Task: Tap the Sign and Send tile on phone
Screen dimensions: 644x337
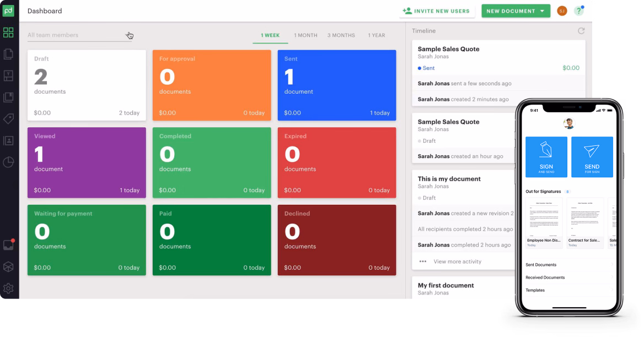Action: (x=546, y=157)
